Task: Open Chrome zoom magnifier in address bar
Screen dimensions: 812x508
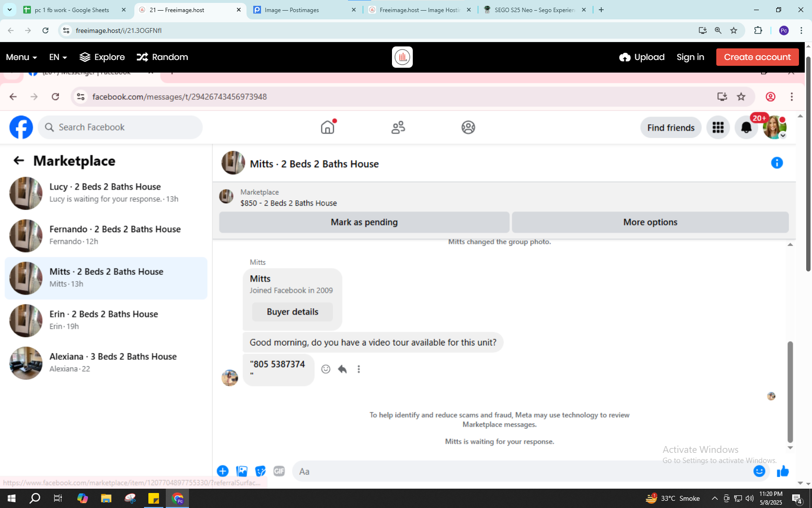Action: [x=718, y=30]
